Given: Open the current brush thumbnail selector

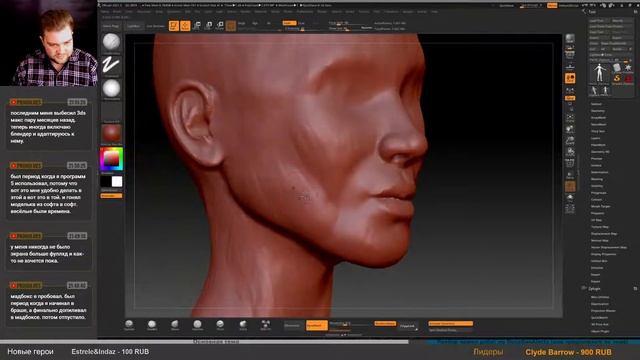Looking at the screenshot, I should tap(111, 42).
